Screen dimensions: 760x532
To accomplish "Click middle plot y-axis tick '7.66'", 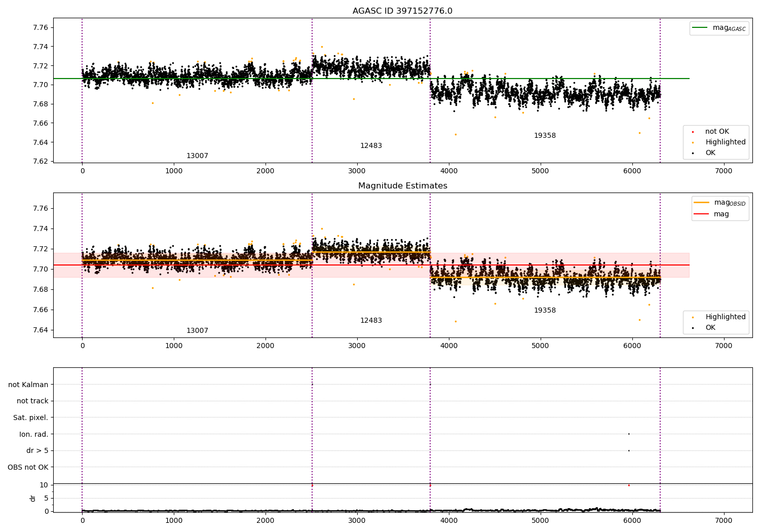I will point(41,310).
